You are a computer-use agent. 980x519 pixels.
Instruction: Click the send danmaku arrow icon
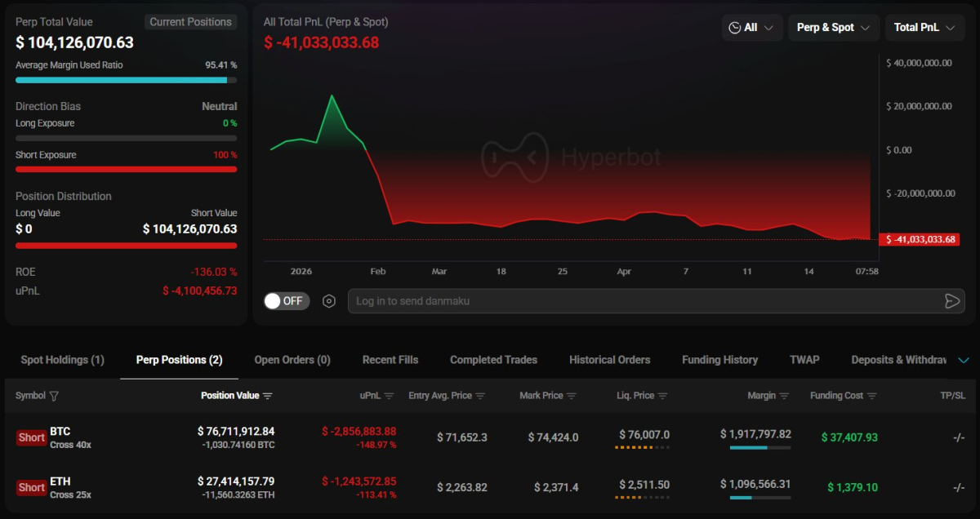click(951, 301)
